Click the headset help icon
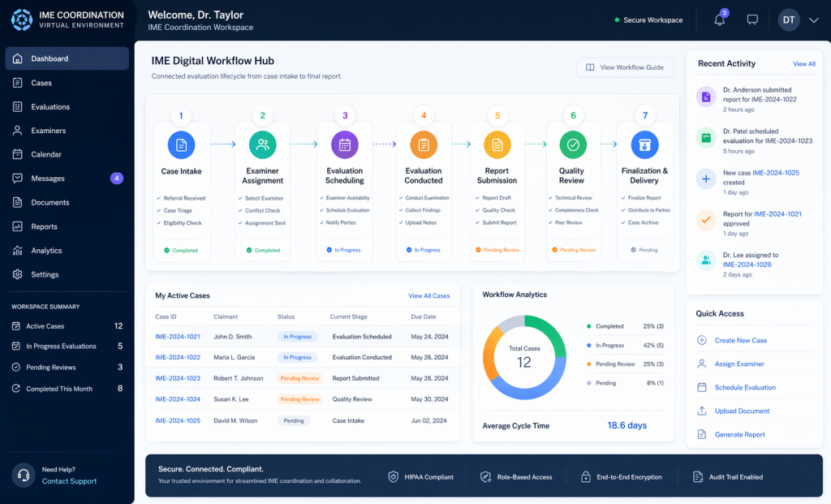The width and height of the screenshot is (831, 504). pyautogui.click(x=24, y=475)
